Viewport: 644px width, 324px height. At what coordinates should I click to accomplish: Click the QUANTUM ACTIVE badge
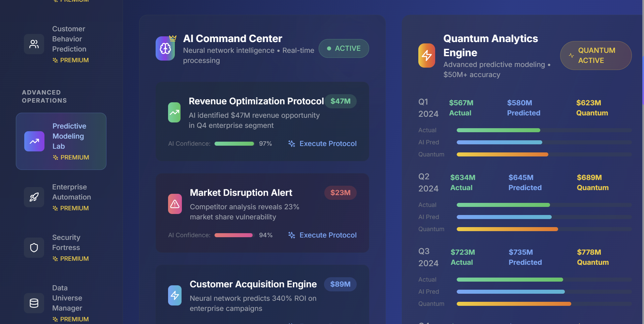pyautogui.click(x=595, y=56)
